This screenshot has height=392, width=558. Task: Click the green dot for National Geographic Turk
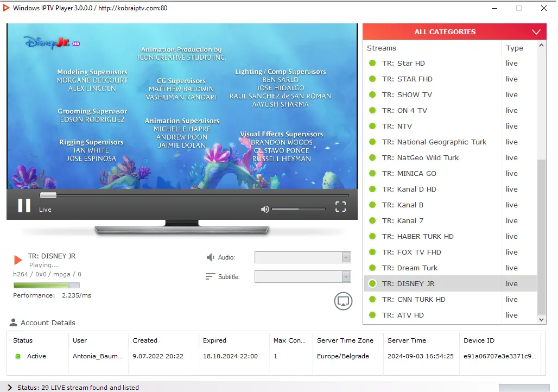tap(372, 142)
